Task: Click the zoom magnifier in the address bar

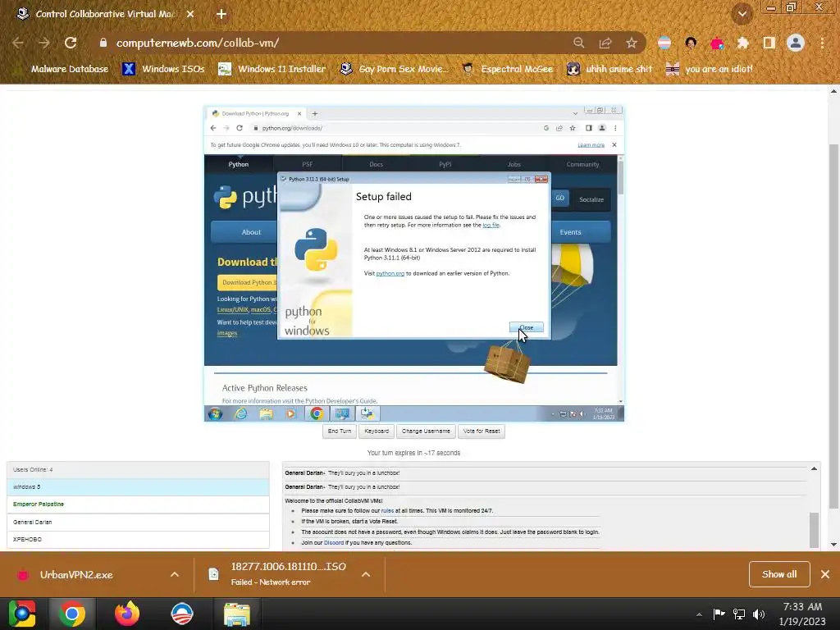Action: click(578, 43)
